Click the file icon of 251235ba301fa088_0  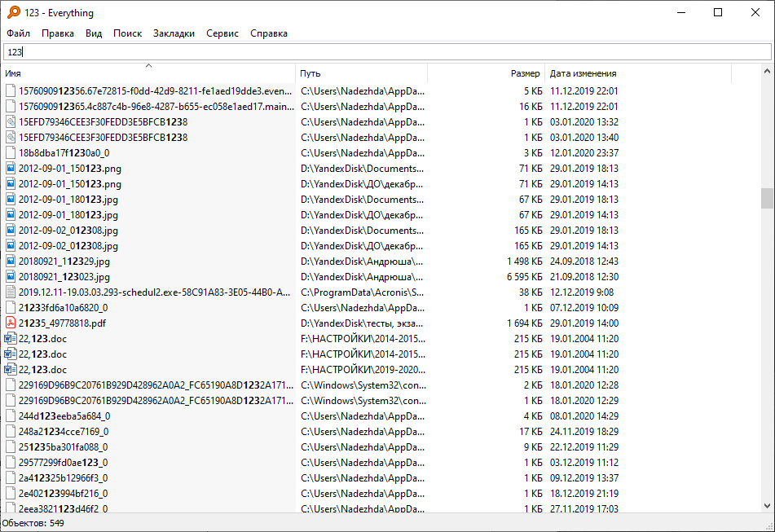(x=11, y=447)
